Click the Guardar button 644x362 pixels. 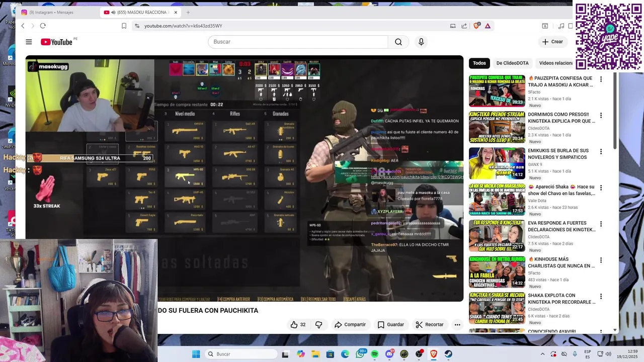point(391,325)
